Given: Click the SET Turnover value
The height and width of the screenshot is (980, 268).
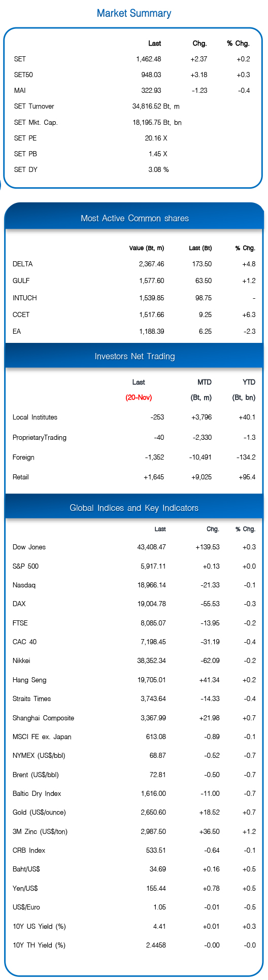Looking at the screenshot, I should (x=156, y=106).
